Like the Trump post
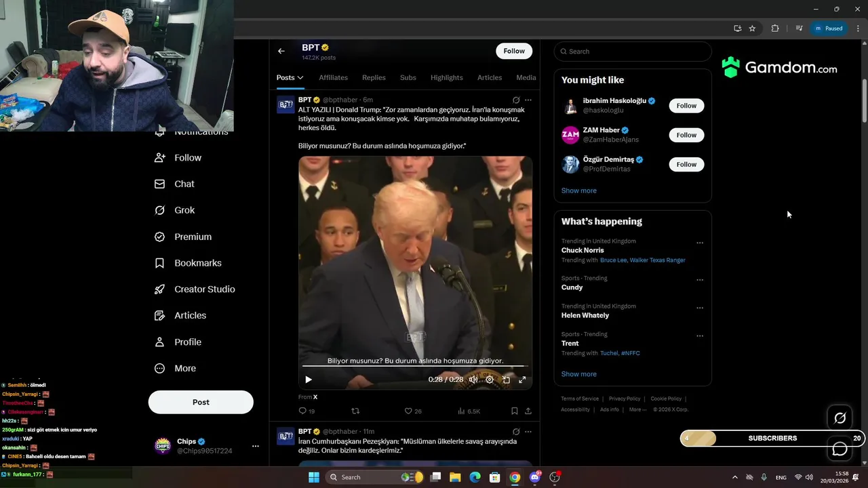 (412, 411)
